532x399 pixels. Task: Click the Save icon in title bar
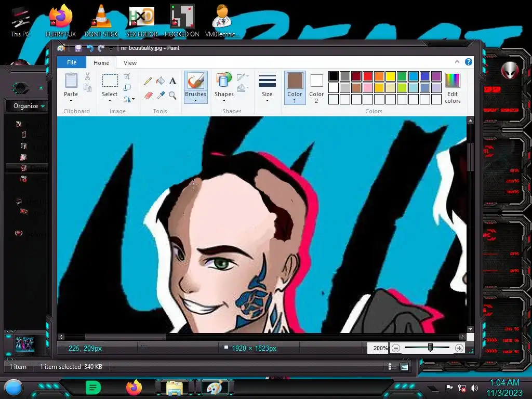(78, 48)
